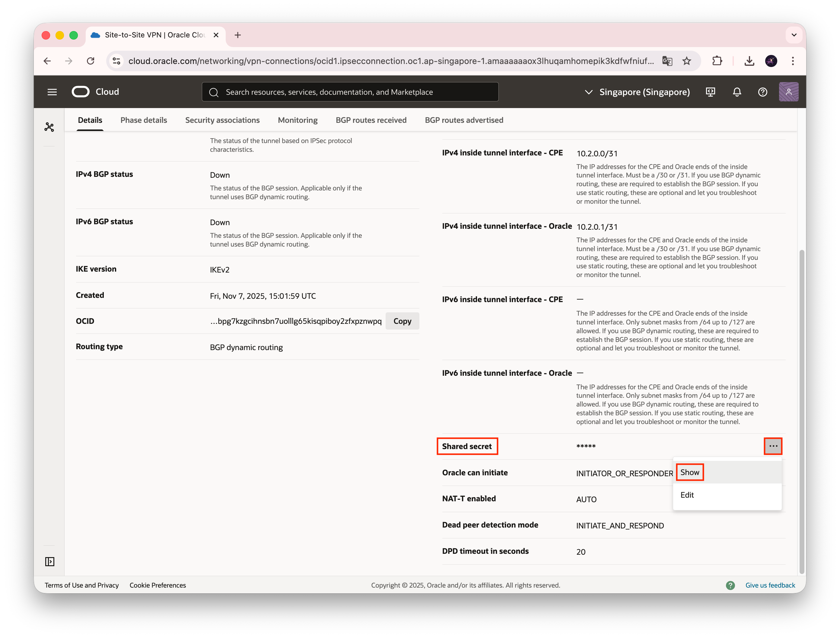Choose Edit in the shared secret menu
Image resolution: width=840 pixels, height=638 pixels.
point(687,495)
